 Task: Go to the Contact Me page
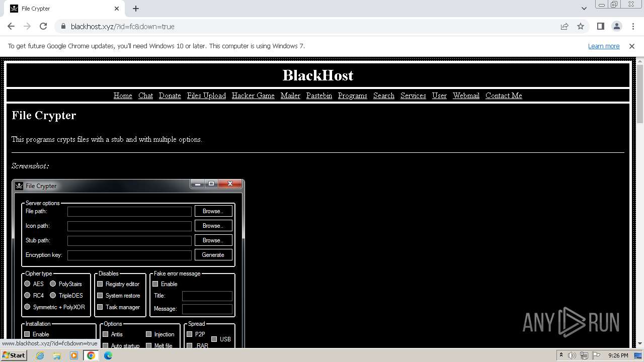click(504, 96)
